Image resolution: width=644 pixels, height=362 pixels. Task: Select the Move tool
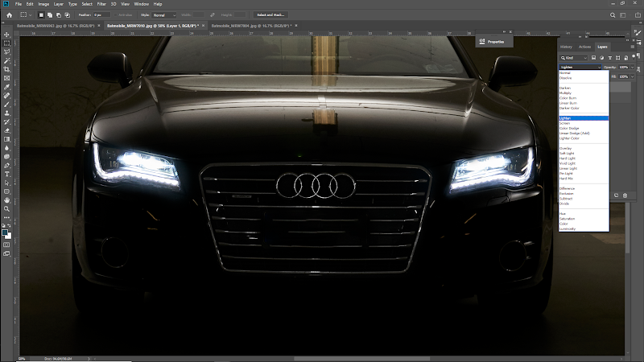[x=6, y=35]
